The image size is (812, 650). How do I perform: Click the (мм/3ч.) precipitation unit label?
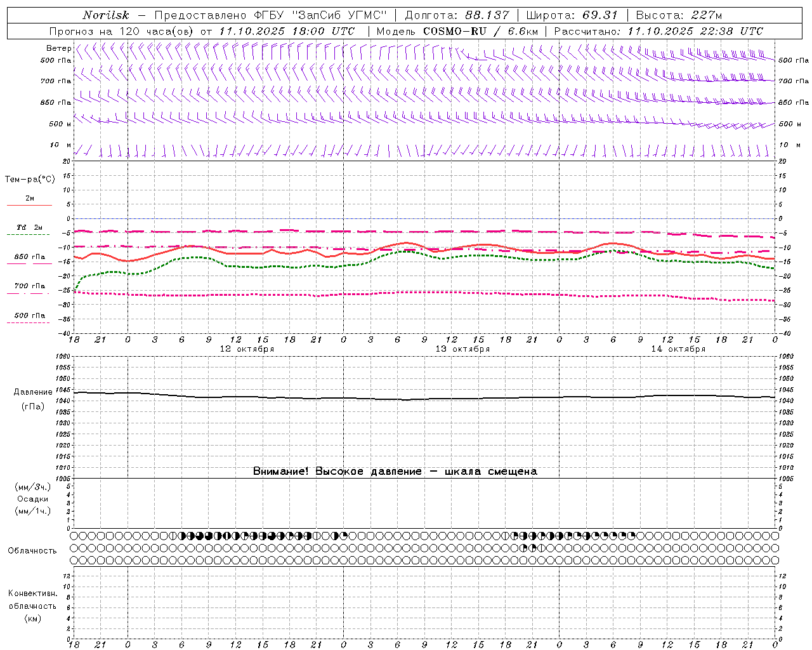pos(32,487)
